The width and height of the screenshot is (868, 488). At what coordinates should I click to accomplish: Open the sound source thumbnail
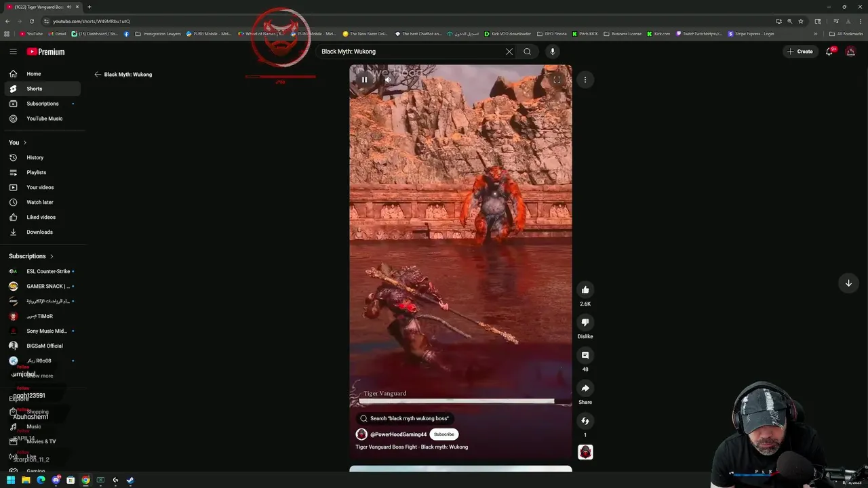(585, 452)
